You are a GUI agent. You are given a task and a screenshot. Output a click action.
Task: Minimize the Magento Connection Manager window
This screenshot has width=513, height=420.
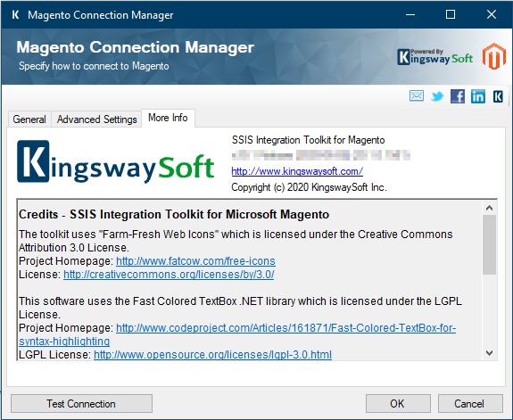[410, 15]
